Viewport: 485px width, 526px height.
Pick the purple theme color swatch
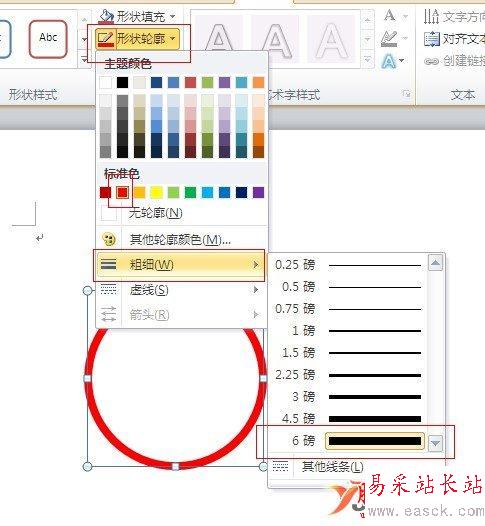tap(224, 82)
